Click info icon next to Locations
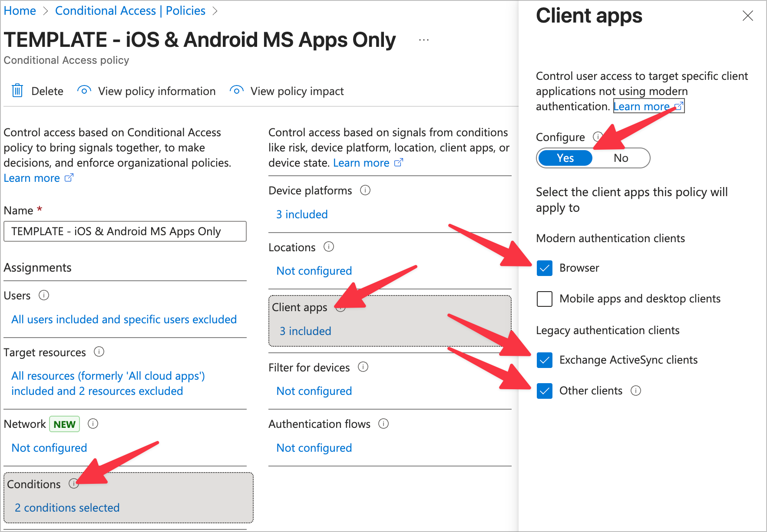 tap(329, 247)
